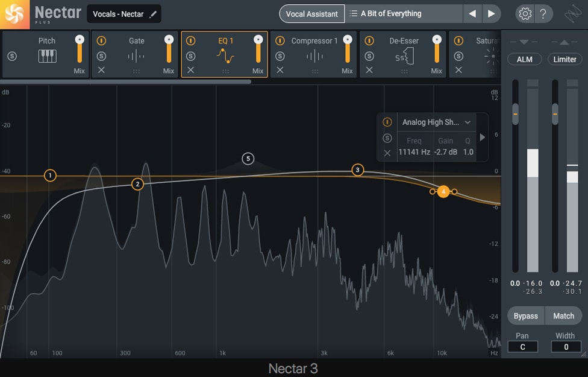Click the Width value field
The height and width of the screenshot is (377, 588).
click(x=566, y=347)
